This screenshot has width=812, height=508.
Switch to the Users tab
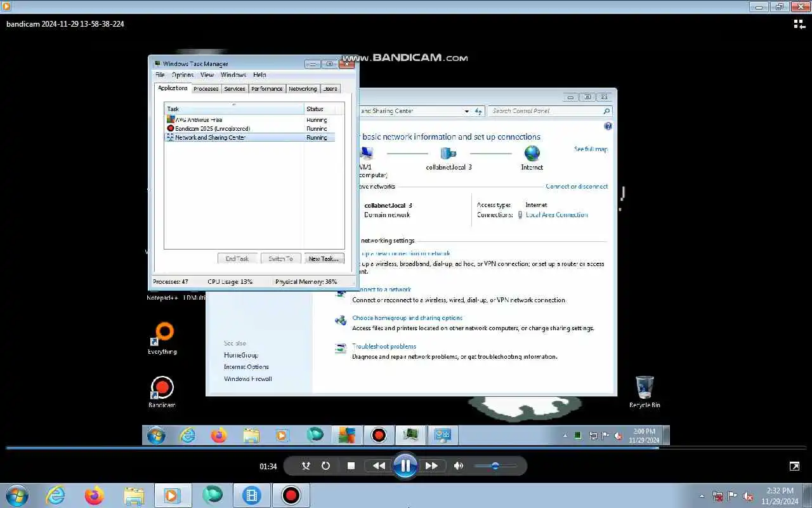pyautogui.click(x=331, y=89)
